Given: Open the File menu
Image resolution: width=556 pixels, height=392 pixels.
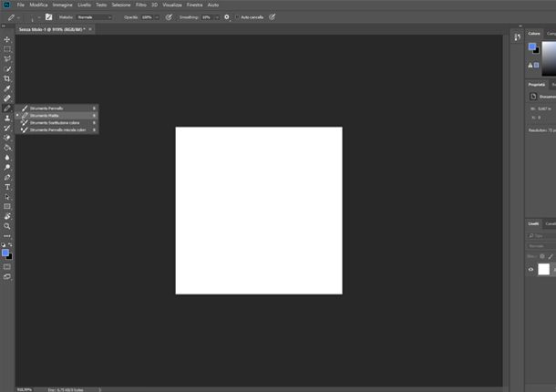Looking at the screenshot, I should (21, 5).
